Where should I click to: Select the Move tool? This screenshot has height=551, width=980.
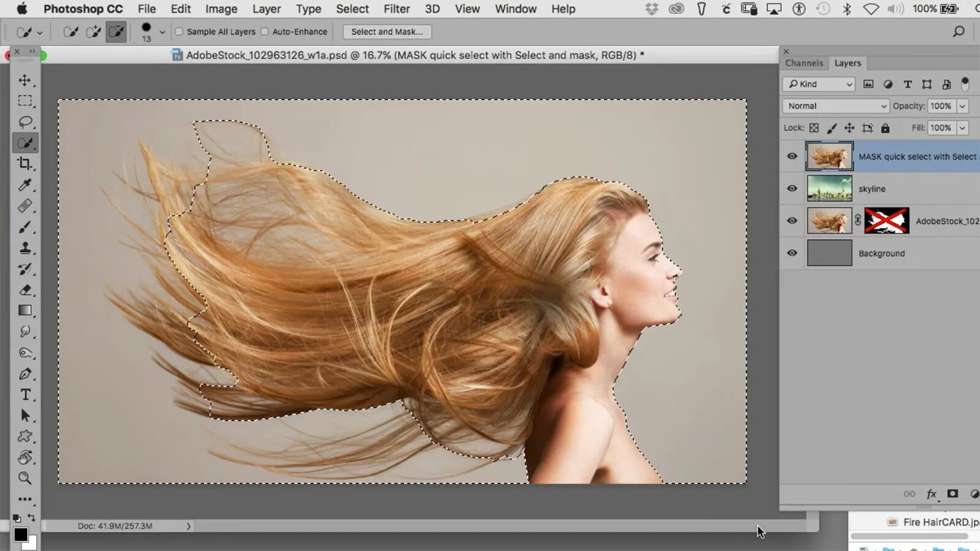pyautogui.click(x=25, y=80)
